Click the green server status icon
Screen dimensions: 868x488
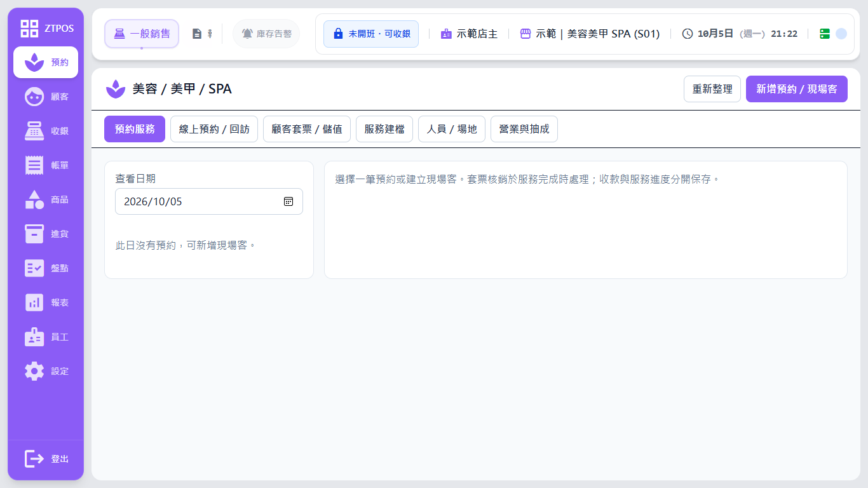click(825, 34)
